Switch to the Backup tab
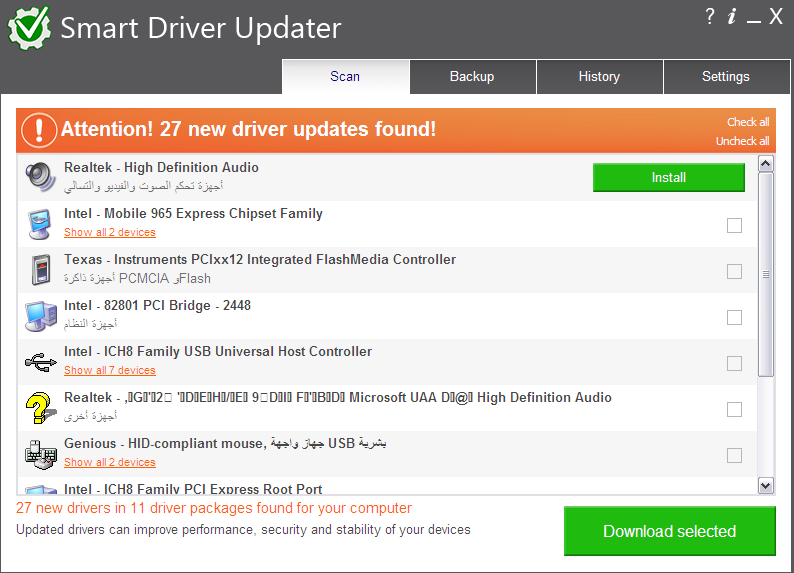 tap(472, 77)
